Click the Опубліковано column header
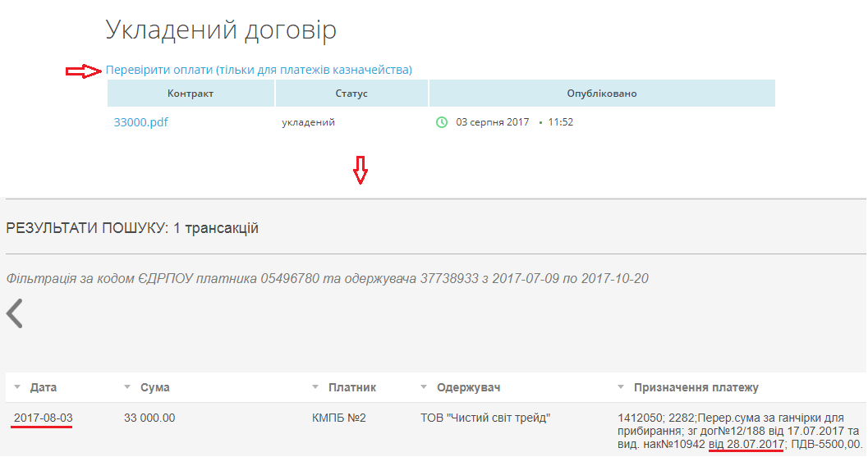This screenshot has height=457, width=868. pos(602,94)
